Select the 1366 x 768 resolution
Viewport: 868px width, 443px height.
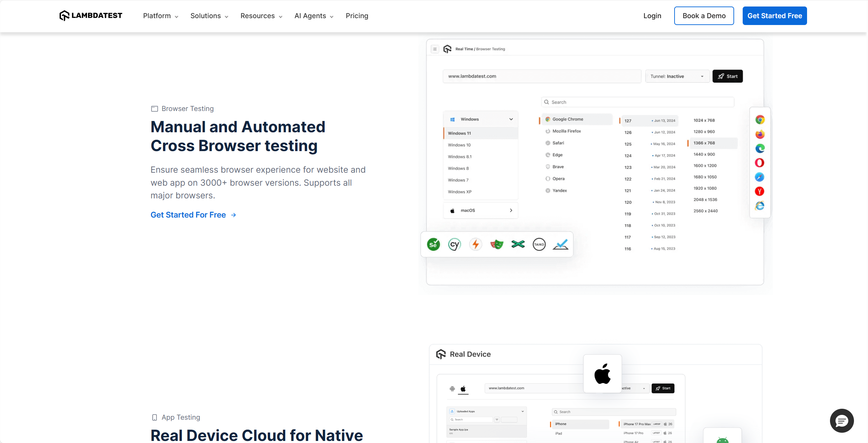click(713, 143)
